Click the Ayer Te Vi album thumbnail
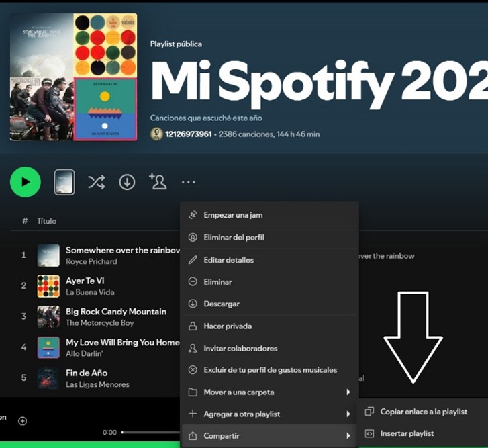Viewport: 488px width, 448px height. 48,286
